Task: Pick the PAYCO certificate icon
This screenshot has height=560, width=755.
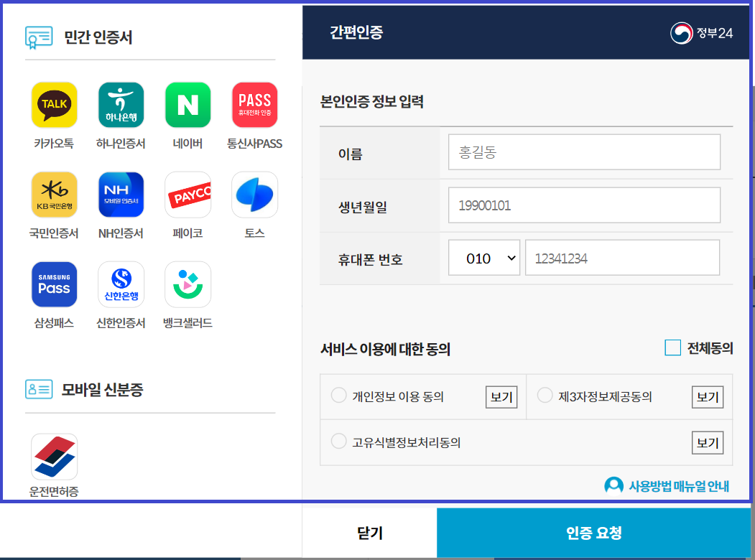Action: point(187,195)
